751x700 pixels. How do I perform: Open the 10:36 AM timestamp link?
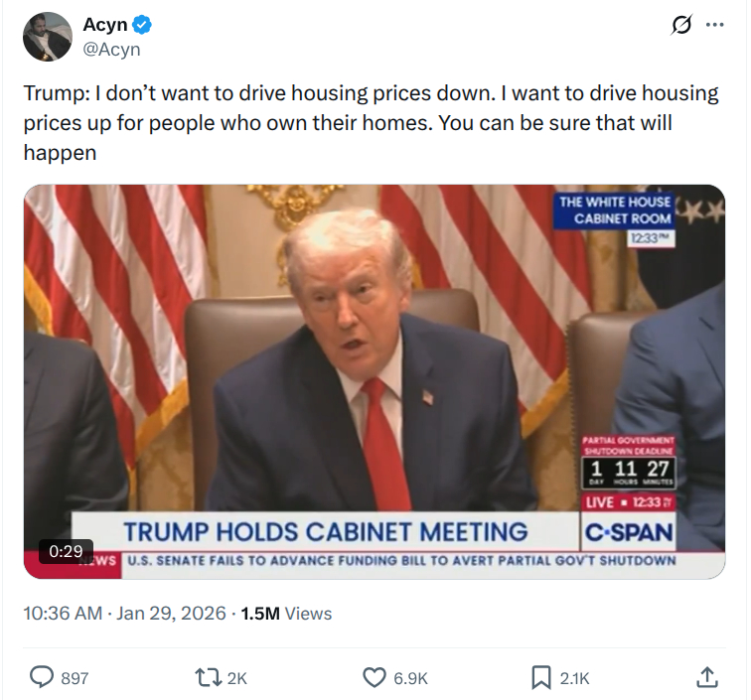click(62, 614)
